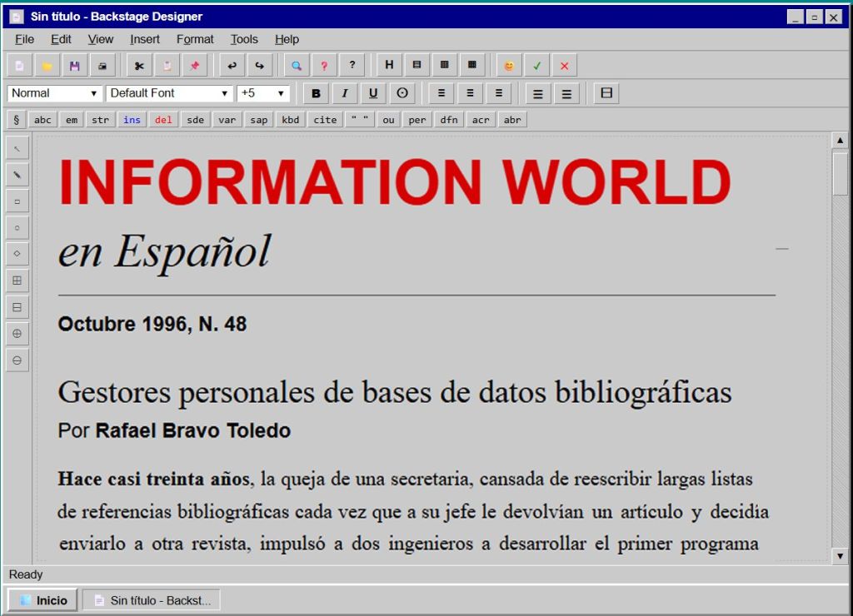Select the small circle tool in sidebar

tap(17, 228)
